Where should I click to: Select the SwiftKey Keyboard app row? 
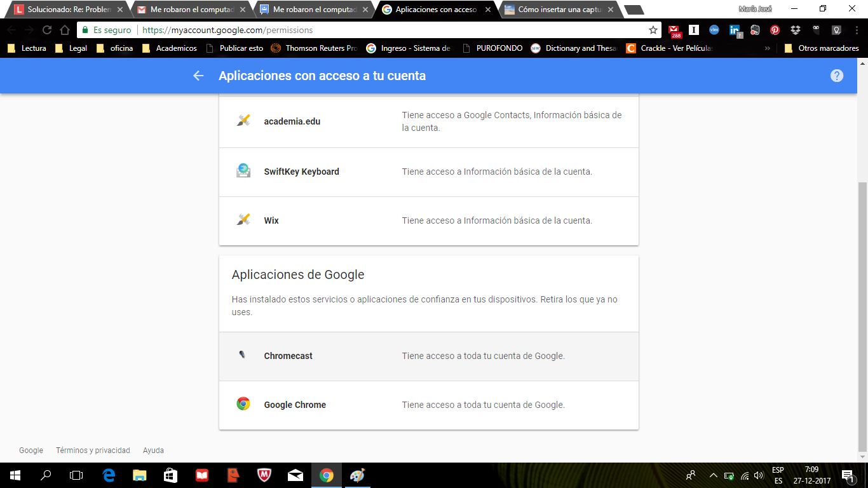pyautogui.click(x=429, y=172)
